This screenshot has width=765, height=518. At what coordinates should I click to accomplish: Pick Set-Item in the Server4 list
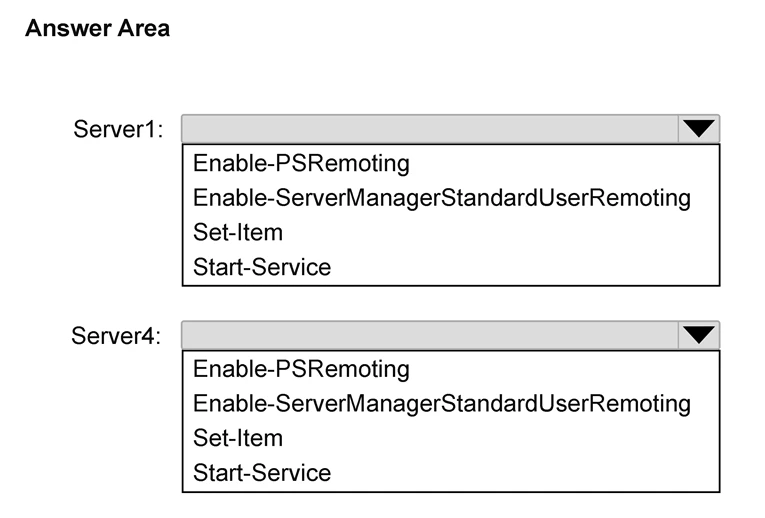pos(238,438)
